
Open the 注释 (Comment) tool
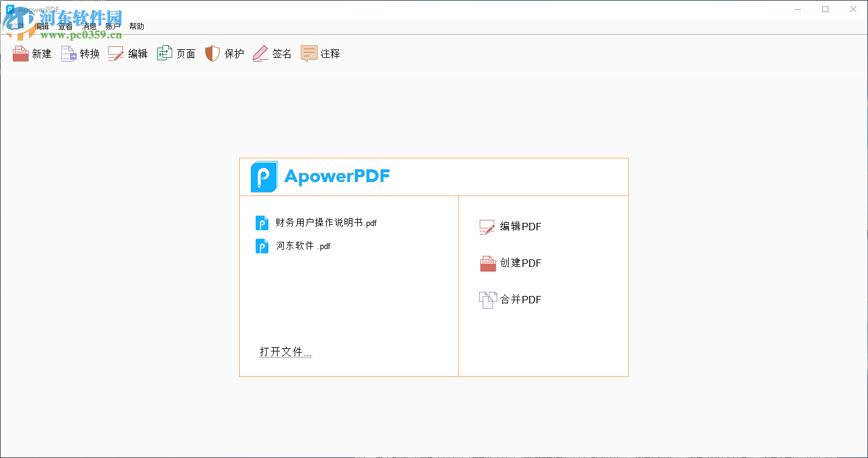pyautogui.click(x=309, y=53)
